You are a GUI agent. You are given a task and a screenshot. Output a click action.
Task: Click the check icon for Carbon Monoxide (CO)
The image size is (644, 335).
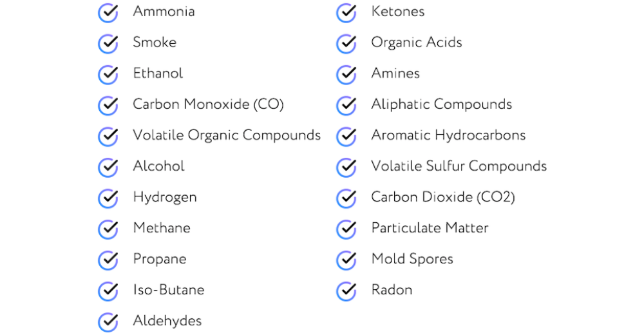click(108, 105)
